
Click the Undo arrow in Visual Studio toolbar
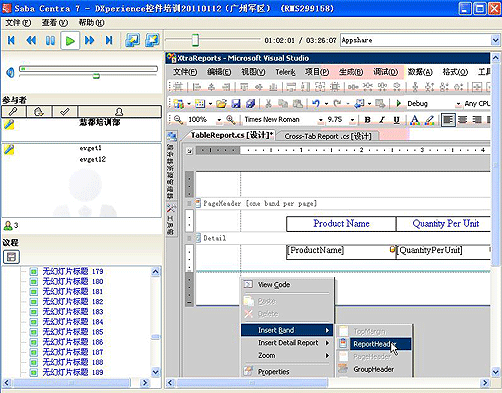click(x=316, y=104)
